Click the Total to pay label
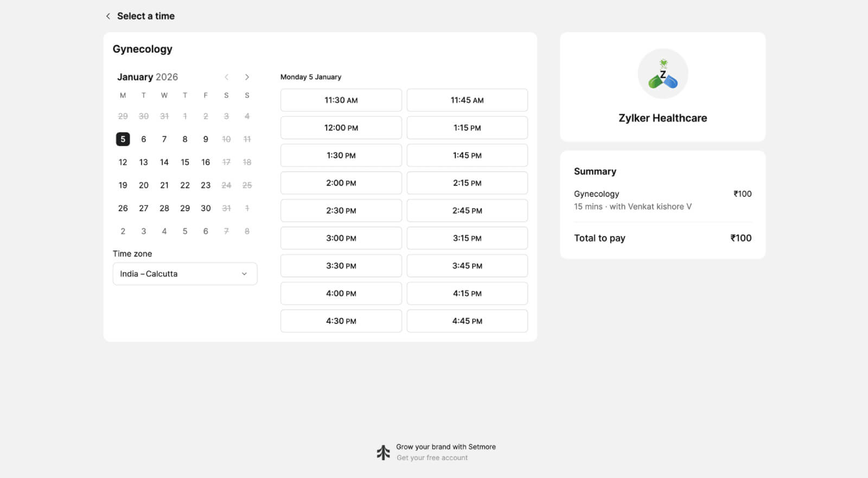The image size is (868, 478). [x=599, y=238]
